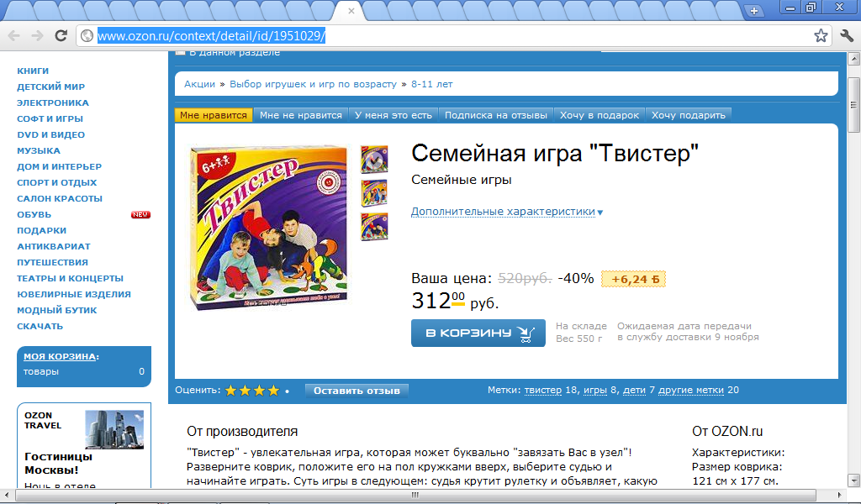Click the твистер tag link
The height and width of the screenshot is (504, 861).
point(542,390)
